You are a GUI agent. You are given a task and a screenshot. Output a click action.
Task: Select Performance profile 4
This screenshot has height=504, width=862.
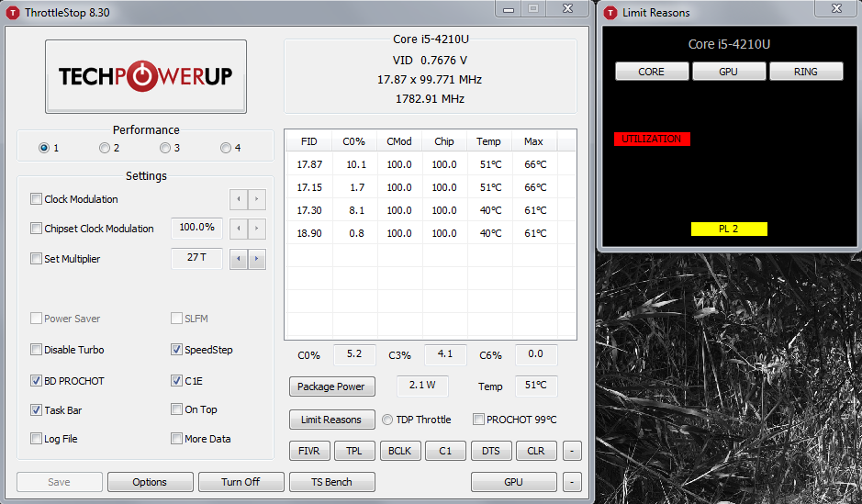226,148
